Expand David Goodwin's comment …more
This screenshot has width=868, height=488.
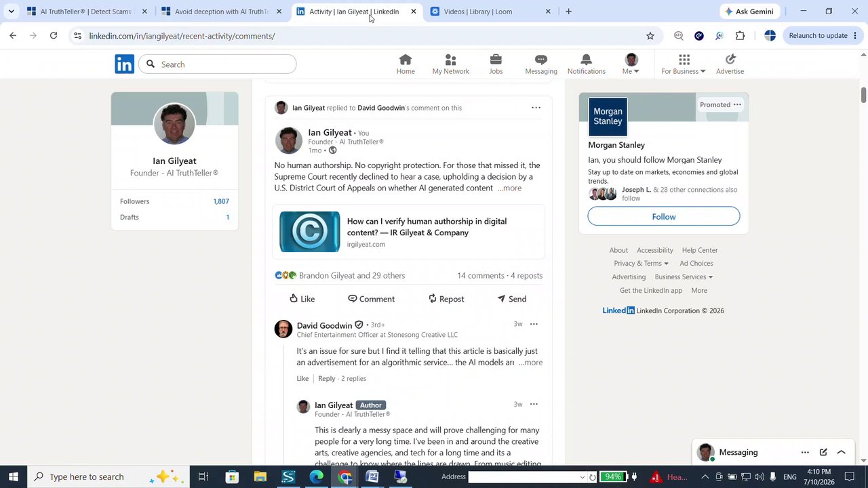pyautogui.click(x=530, y=363)
